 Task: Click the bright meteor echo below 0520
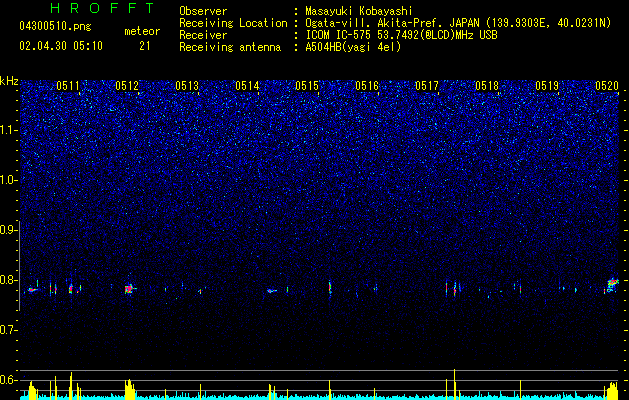612,285
